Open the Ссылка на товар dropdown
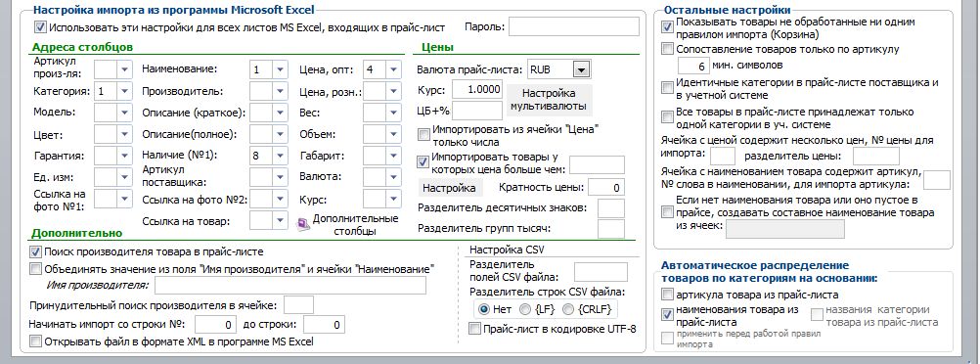This screenshot has height=364, width=980. pos(280,220)
